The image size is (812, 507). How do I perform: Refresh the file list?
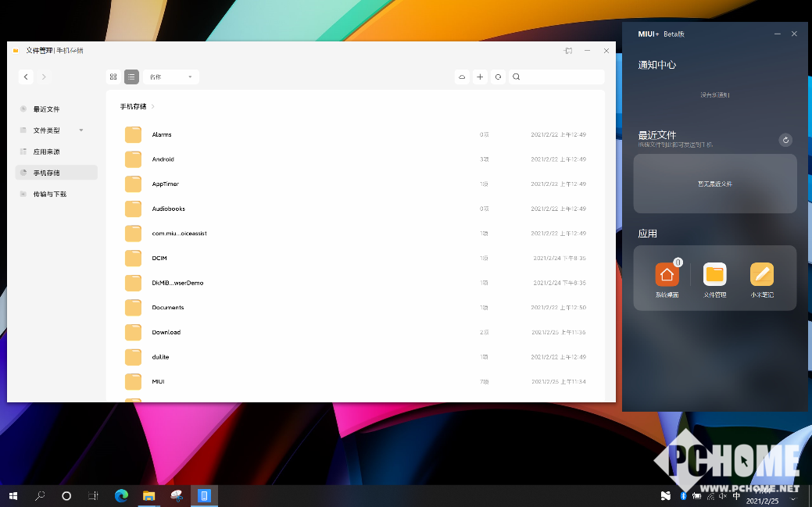498,77
